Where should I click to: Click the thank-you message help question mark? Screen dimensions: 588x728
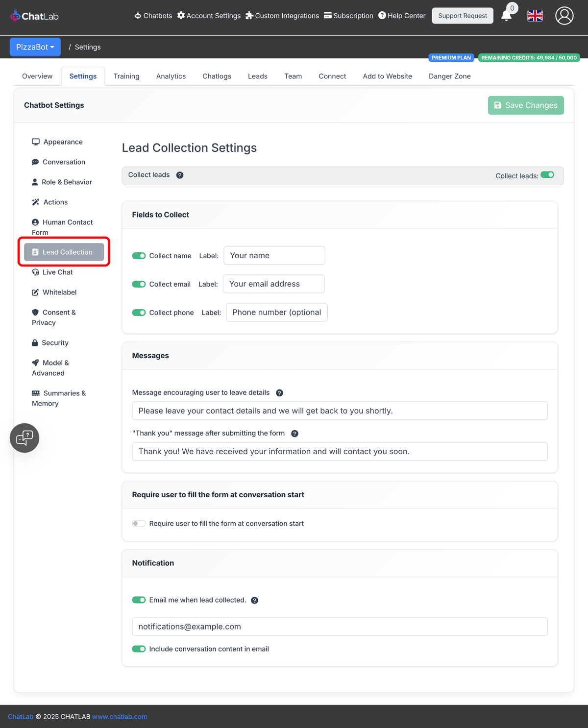[x=294, y=433]
